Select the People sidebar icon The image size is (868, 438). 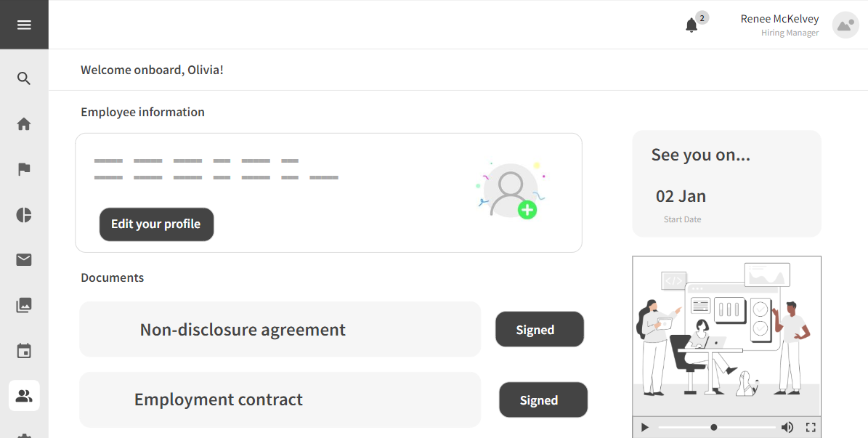tap(24, 395)
